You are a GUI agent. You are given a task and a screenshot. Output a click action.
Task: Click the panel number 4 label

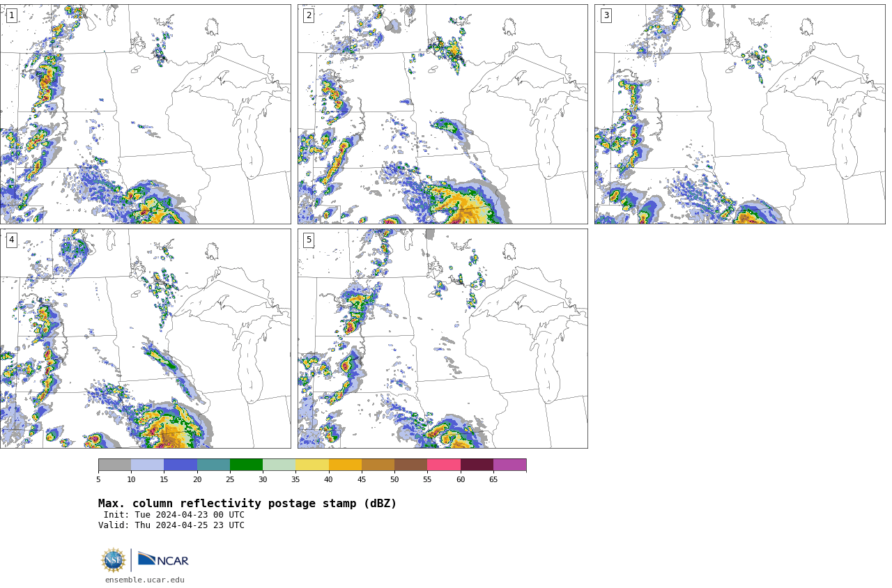[x=11, y=240]
